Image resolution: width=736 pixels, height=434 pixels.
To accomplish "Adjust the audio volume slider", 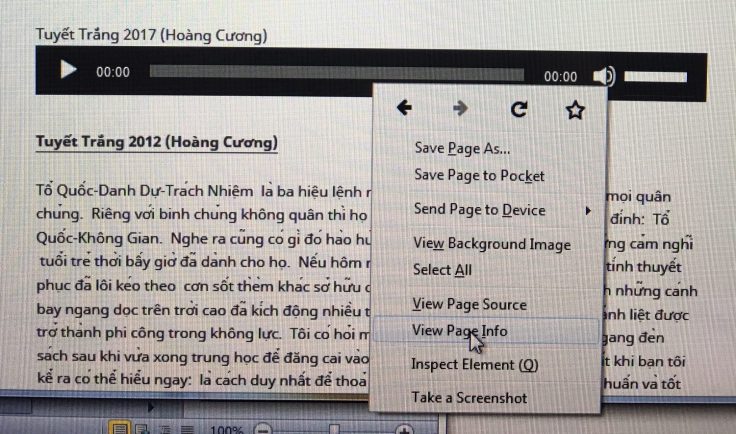I will coord(660,76).
